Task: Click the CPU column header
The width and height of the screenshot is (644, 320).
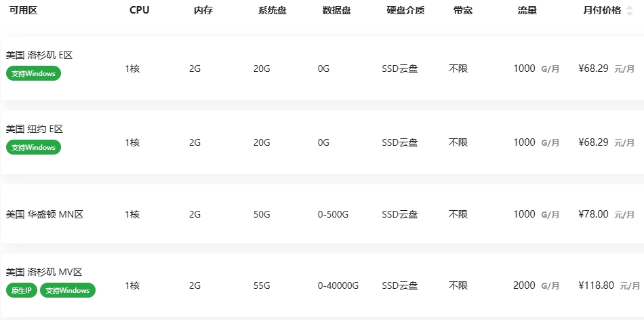Action: pyautogui.click(x=140, y=11)
